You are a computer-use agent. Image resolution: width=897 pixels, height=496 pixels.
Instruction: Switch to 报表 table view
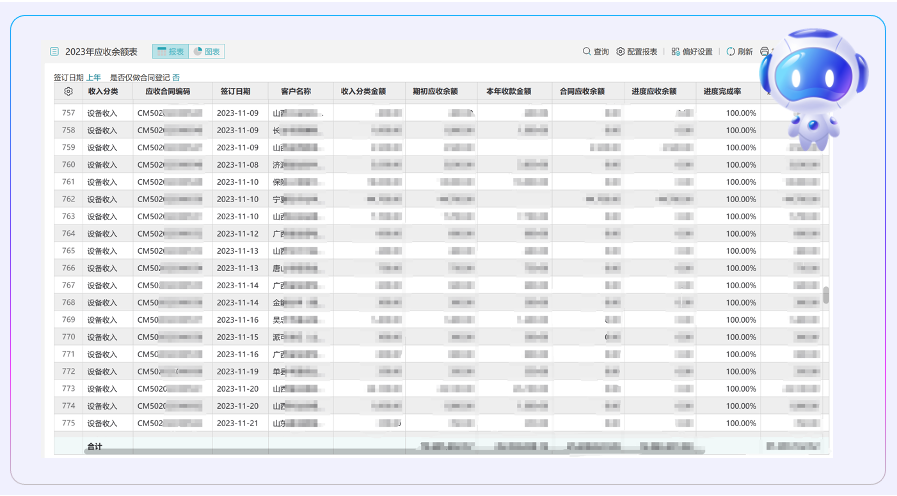click(x=170, y=51)
